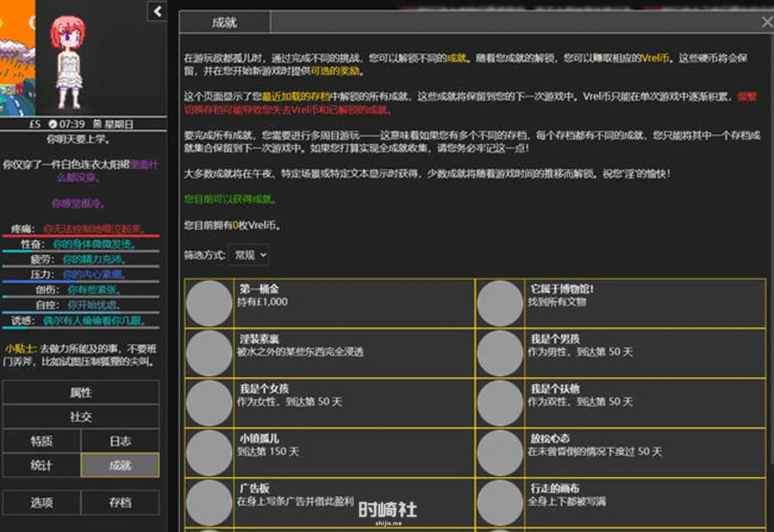The image size is (774, 532).
Task: Click the clock icon beside 07:39
Action: click(x=53, y=124)
